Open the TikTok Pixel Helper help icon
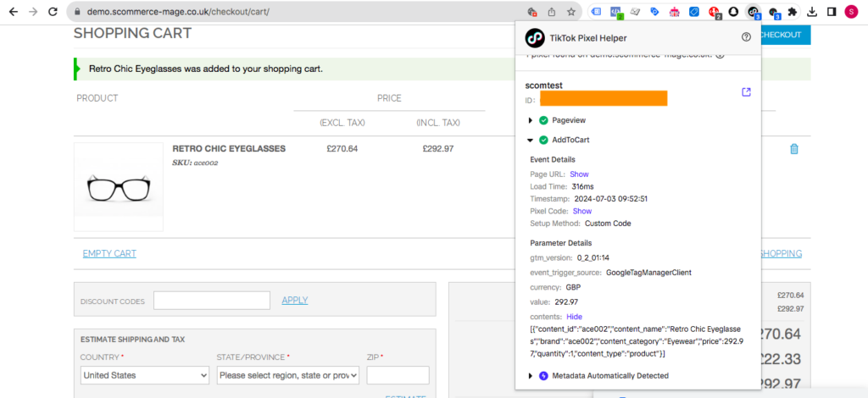868x398 pixels. coord(746,37)
